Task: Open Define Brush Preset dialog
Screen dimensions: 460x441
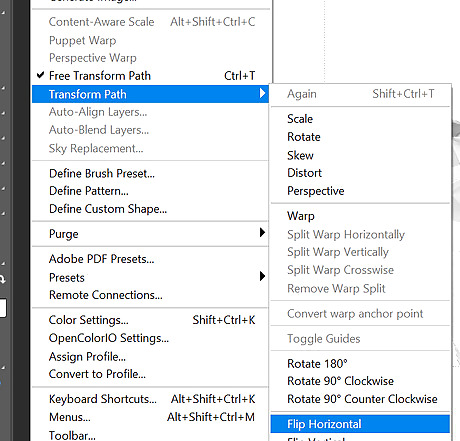Action: coord(150,174)
